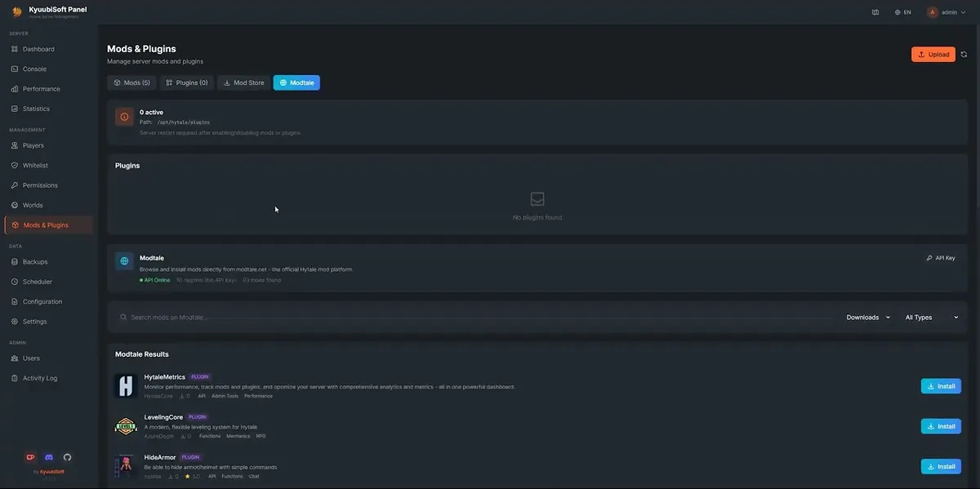The width and height of the screenshot is (980, 489).
Task: Click the Dashboard grid icon in sidebar
Action: [15, 49]
